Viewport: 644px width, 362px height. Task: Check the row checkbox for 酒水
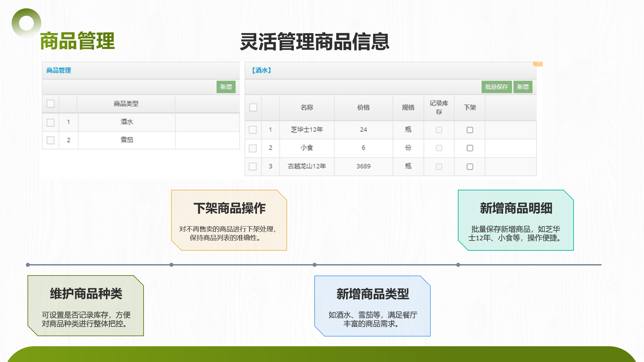point(51,122)
